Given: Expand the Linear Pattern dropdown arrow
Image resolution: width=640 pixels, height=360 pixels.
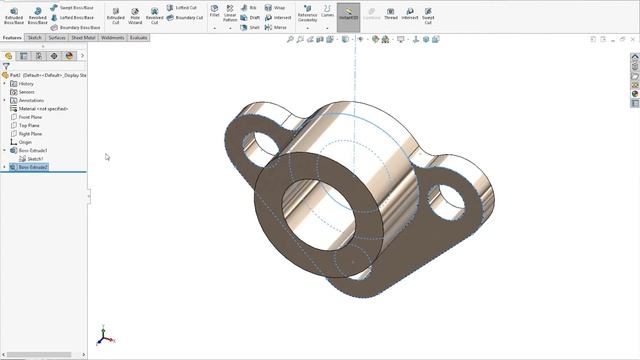Looking at the screenshot, I should click(230, 28).
